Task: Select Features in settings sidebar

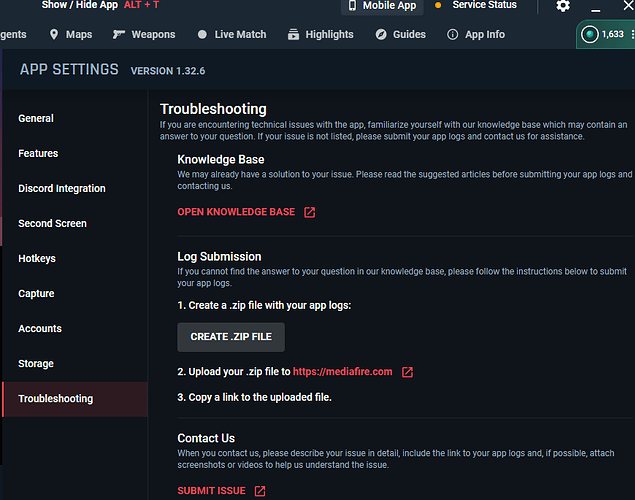Action: tap(75, 153)
